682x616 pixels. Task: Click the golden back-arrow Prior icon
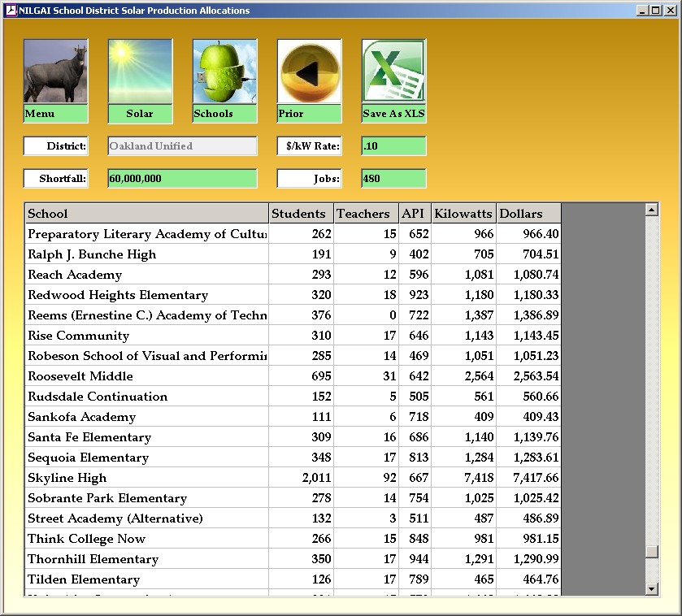[x=309, y=72]
